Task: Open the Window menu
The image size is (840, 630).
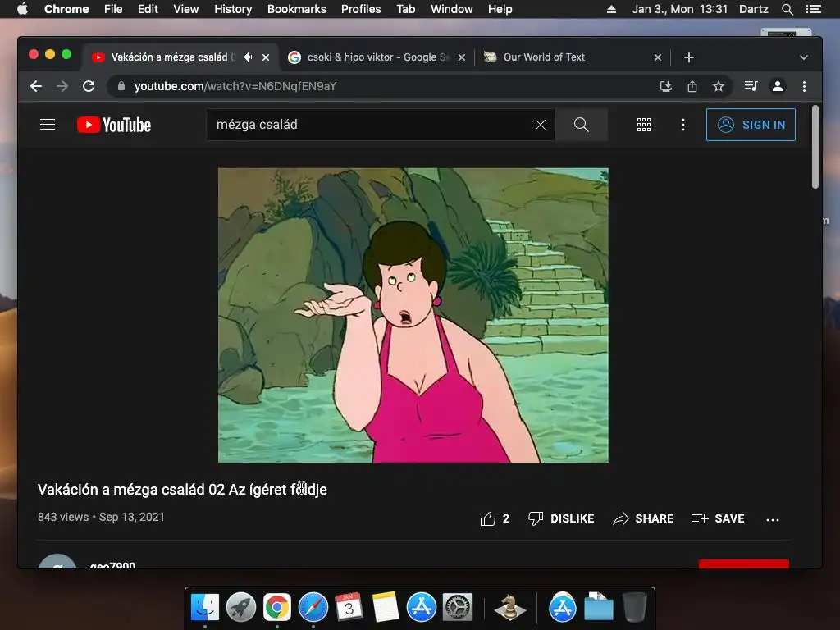Action: click(x=452, y=9)
